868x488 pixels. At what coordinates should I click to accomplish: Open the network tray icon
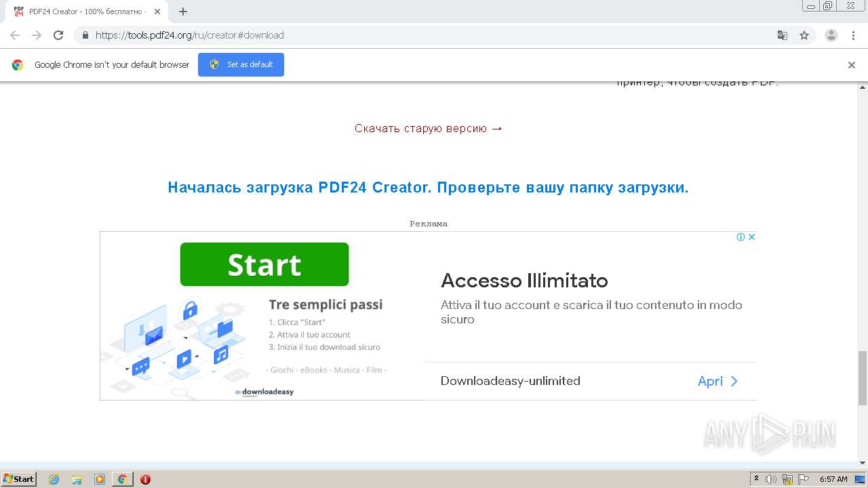787,479
